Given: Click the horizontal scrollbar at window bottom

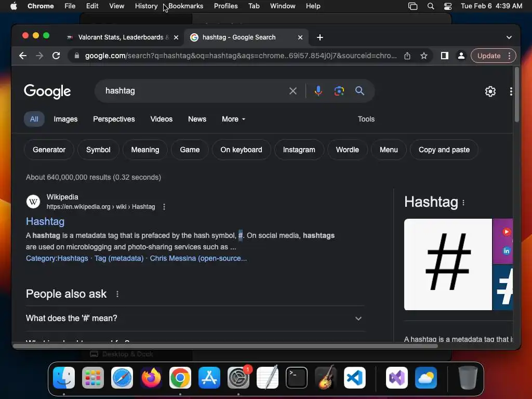Looking at the screenshot, I should (225, 346).
